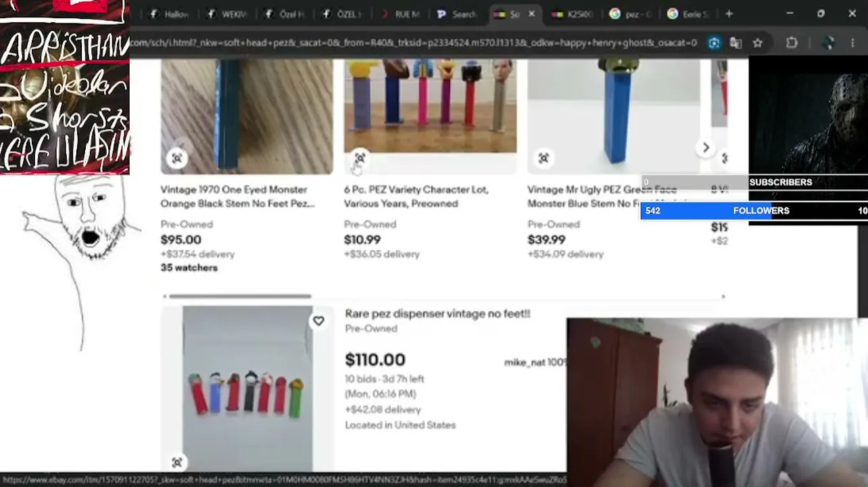This screenshot has height=487, width=868.
Task: Advance the listing carousel with right arrow
Action: [706, 148]
